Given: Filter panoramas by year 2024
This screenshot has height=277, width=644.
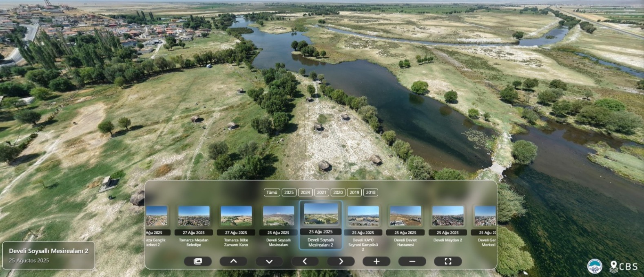Looking at the screenshot, I should (x=305, y=193).
